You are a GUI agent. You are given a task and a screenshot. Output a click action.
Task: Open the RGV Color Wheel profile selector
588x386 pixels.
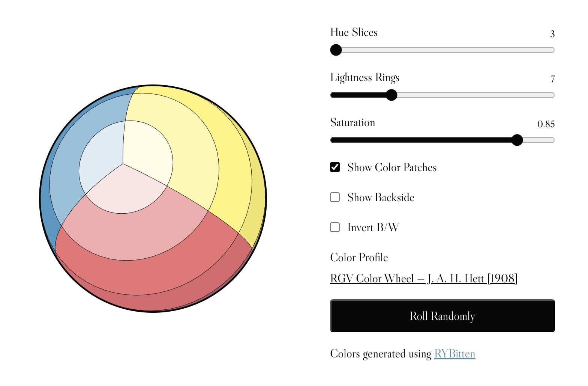(x=423, y=279)
